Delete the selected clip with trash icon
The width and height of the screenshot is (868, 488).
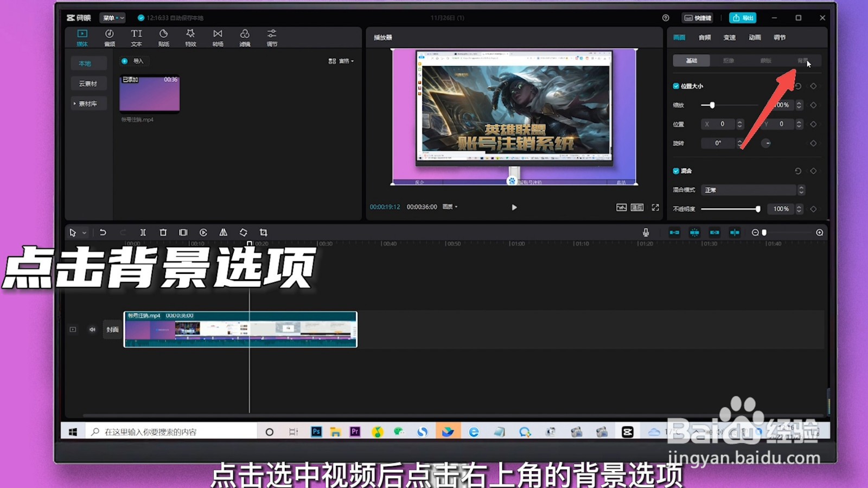pyautogui.click(x=163, y=233)
